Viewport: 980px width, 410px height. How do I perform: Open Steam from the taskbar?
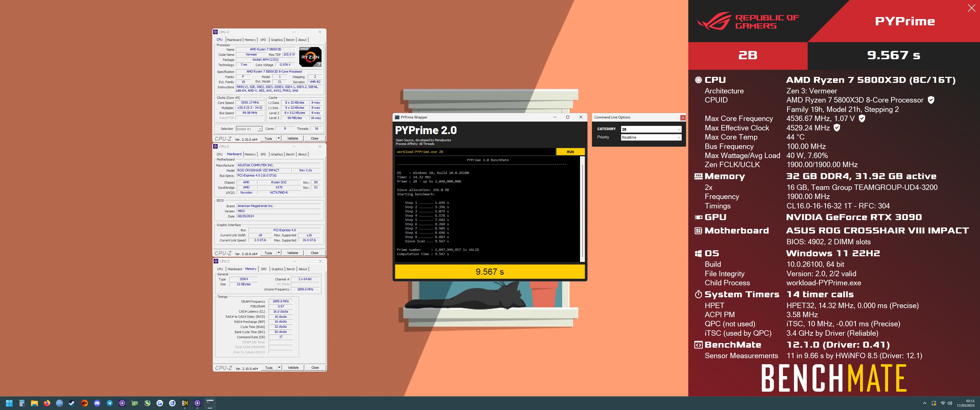pos(72,403)
